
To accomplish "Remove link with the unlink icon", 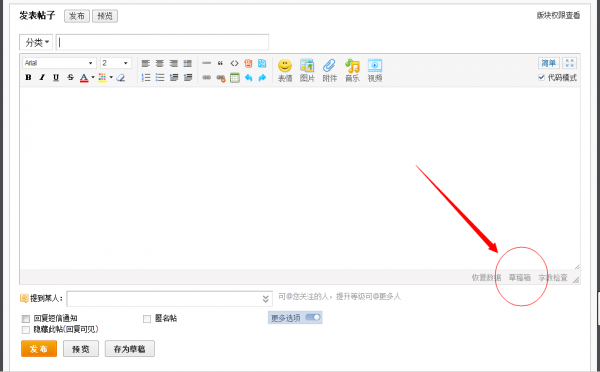I will pyautogui.click(x=221, y=78).
